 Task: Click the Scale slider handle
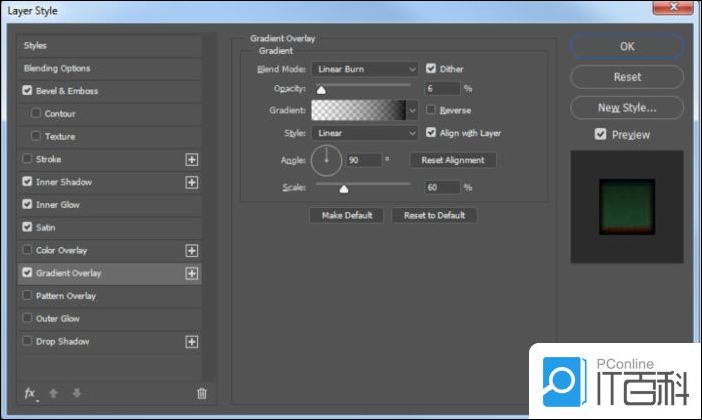point(343,189)
